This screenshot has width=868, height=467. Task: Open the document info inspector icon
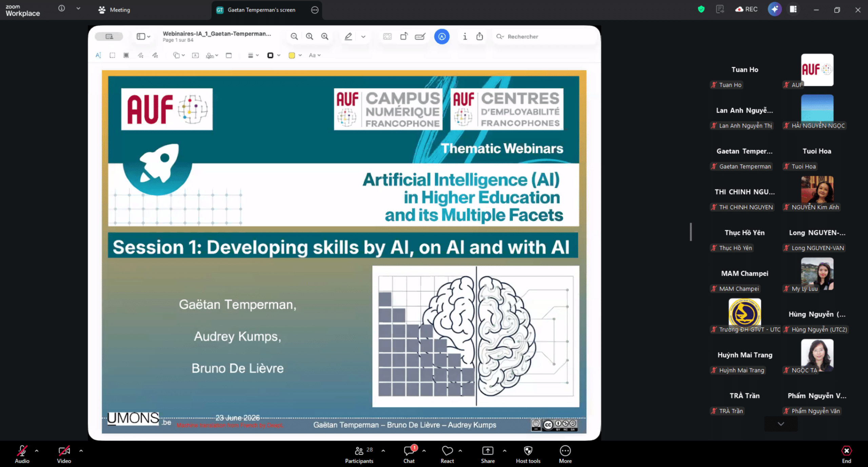pos(465,36)
